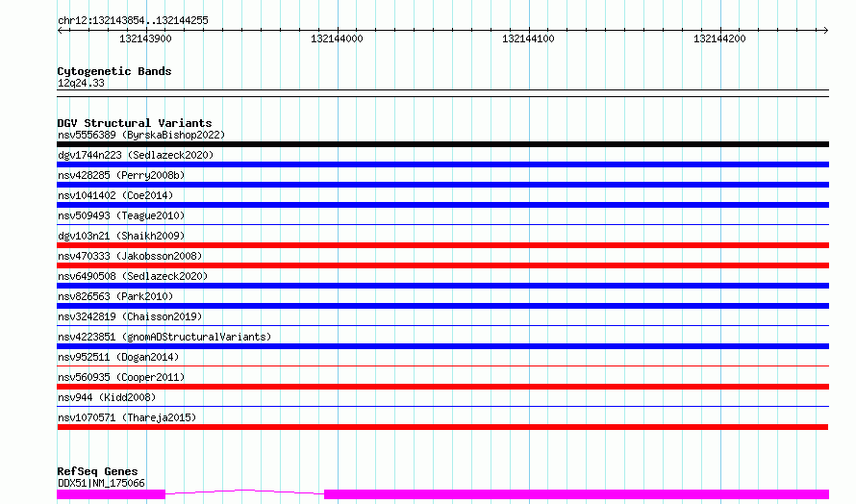Viewport: 856px width, 504px height.
Task: Click the red bar under nsv1070571
Action: 442,427
